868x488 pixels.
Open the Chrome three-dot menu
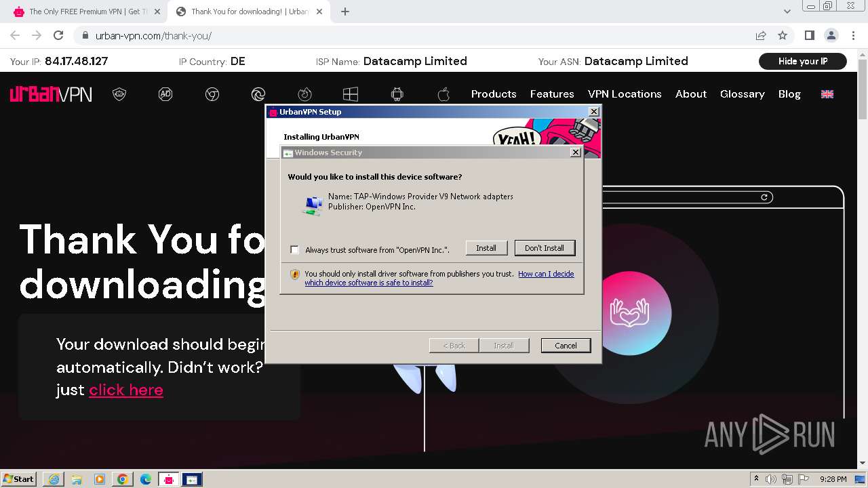click(x=853, y=36)
